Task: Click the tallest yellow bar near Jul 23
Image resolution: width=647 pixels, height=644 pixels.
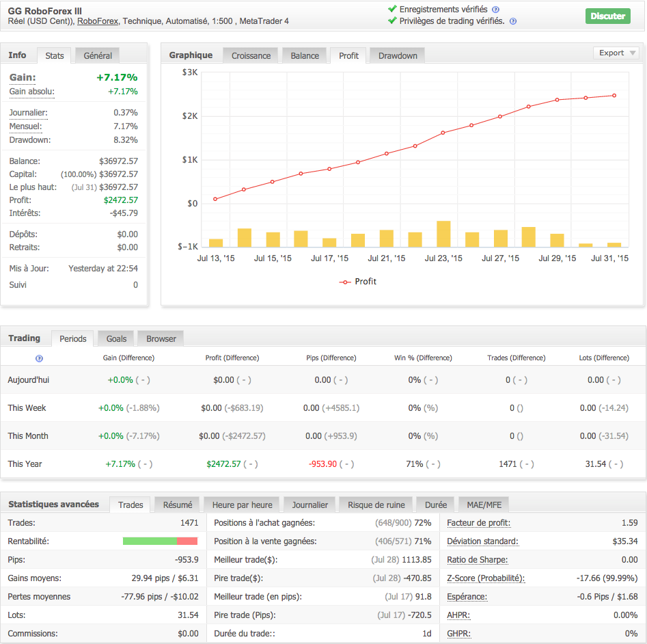Action: tap(443, 234)
